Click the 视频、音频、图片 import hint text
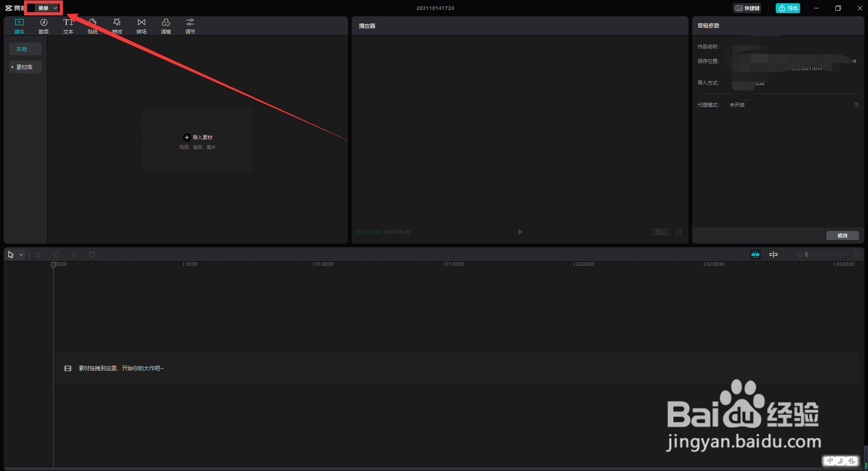Image resolution: width=868 pixels, height=471 pixels. pos(198,147)
